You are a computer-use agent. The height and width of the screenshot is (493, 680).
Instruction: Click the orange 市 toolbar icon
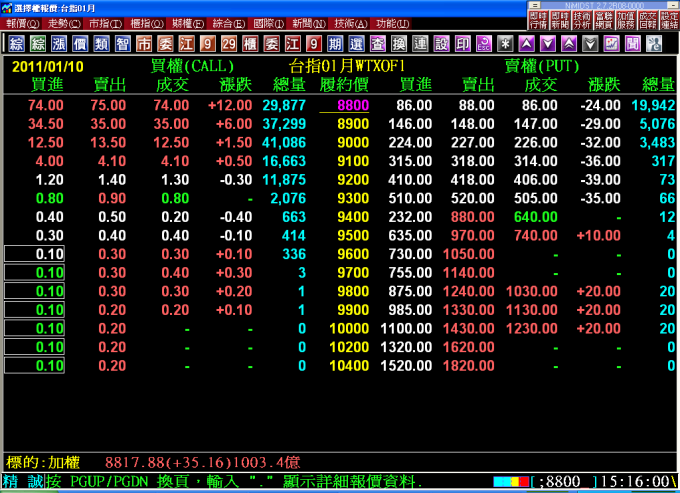(144, 44)
